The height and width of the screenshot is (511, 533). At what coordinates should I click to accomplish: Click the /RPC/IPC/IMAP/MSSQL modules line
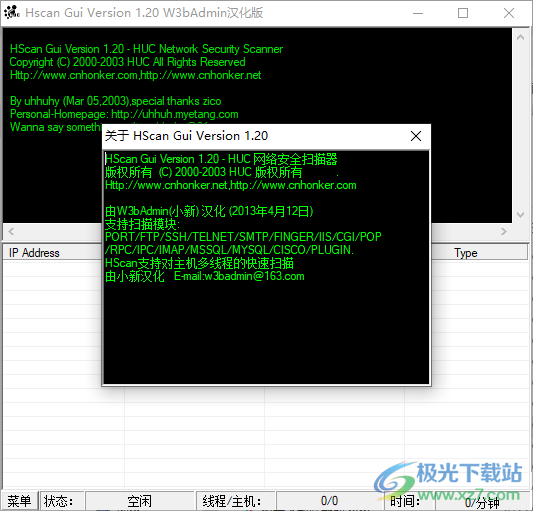(229, 250)
